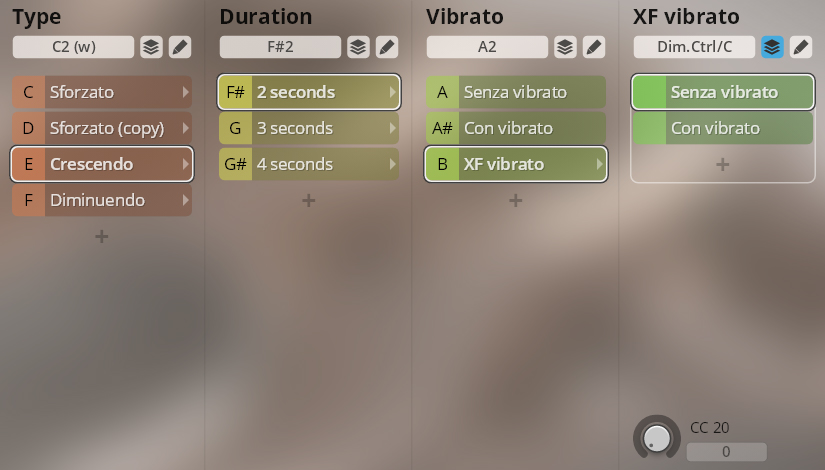Image resolution: width=825 pixels, height=470 pixels.
Task: Click the Dim.Ctrl/C trigger field
Action: (694, 47)
